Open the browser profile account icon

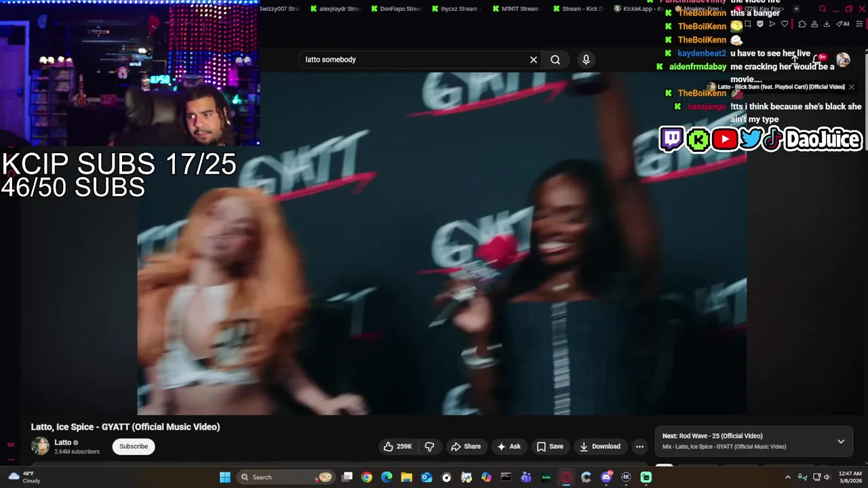[814, 24]
